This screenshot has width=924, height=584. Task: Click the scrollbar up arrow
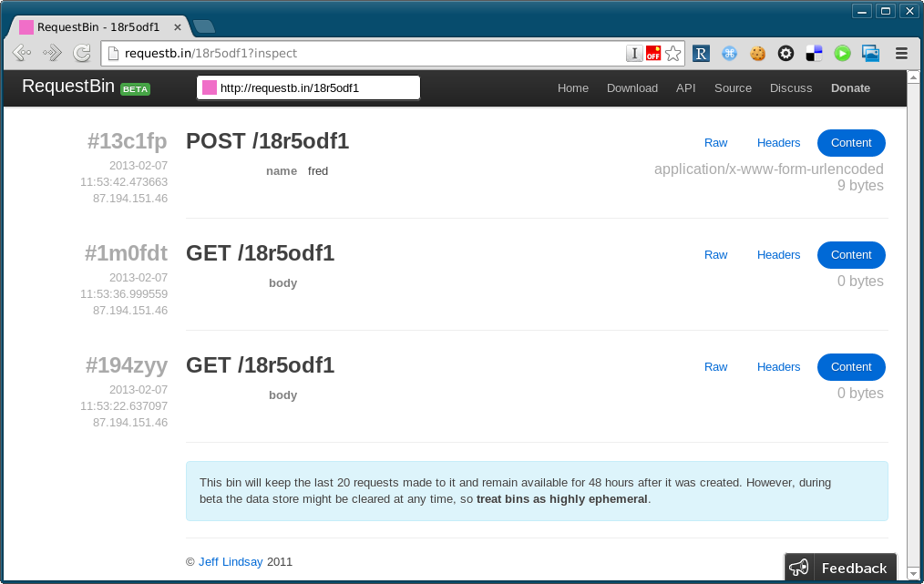(x=913, y=77)
